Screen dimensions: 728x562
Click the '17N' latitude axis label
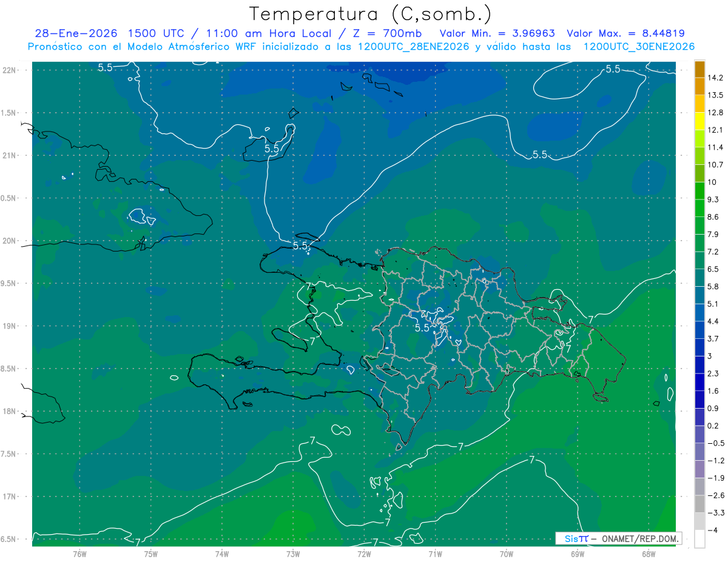pyautogui.click(x=10, y=497)
